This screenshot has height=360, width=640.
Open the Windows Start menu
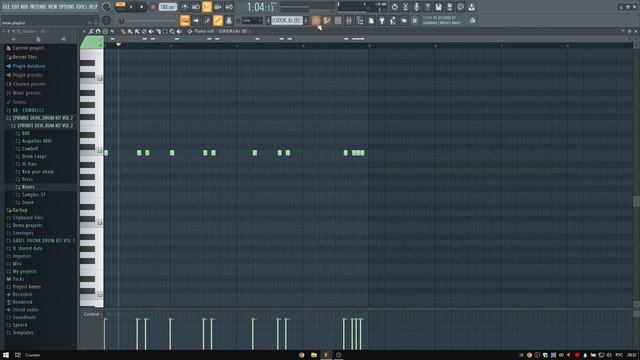(x=6, y=355)
